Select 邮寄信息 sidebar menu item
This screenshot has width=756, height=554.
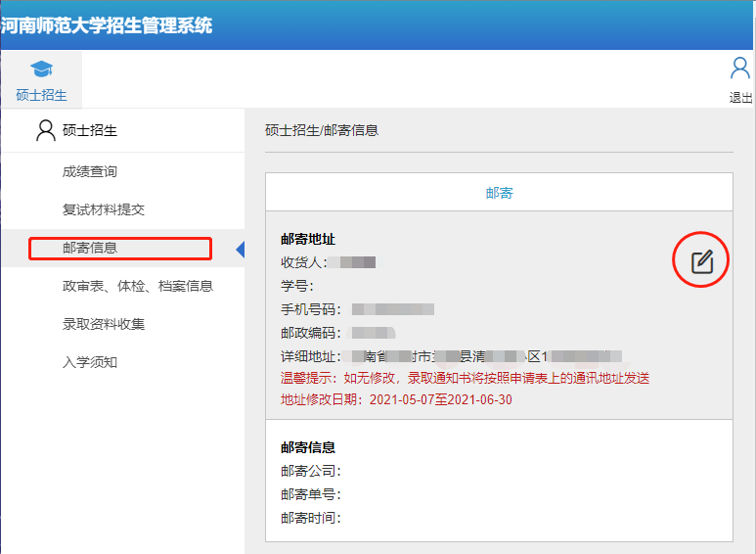[90, 249]
